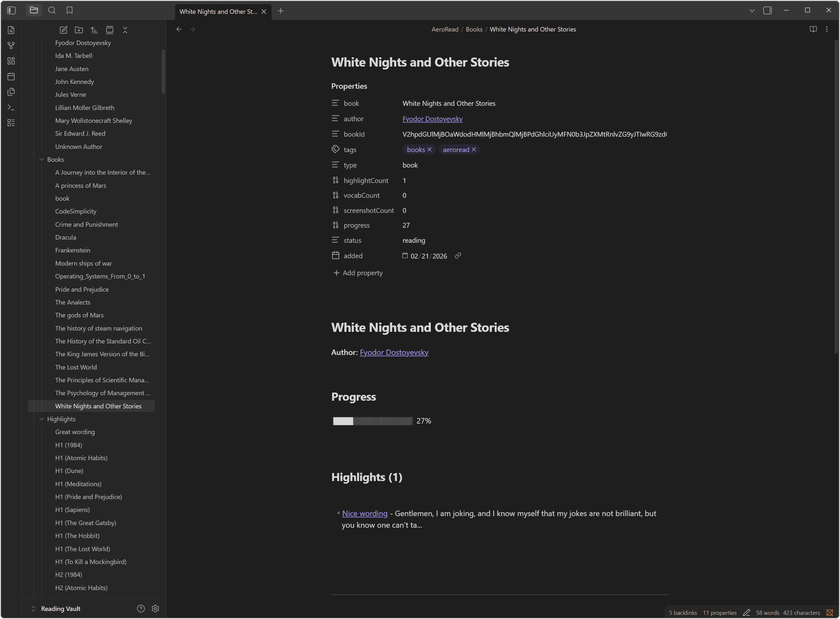This screenshot has height=619, width=840.
Task: Collapse the Books folder
Action: click(x=41, y=159)
